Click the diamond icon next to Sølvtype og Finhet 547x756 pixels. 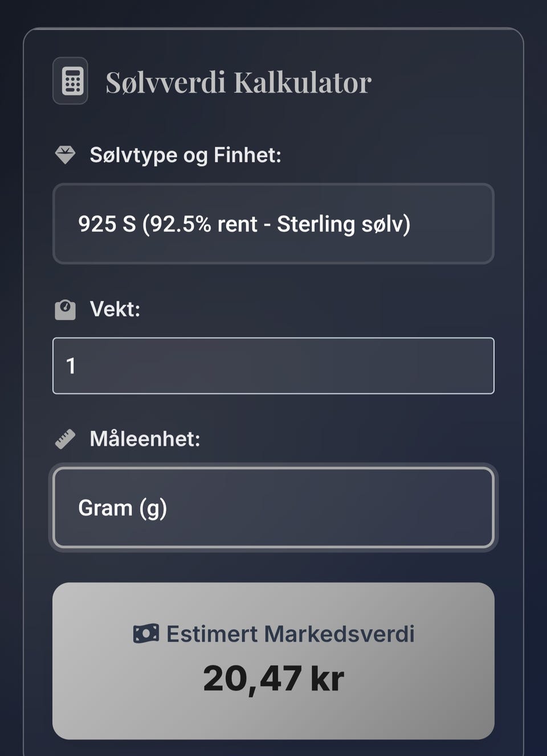click(x=65, y=155)
